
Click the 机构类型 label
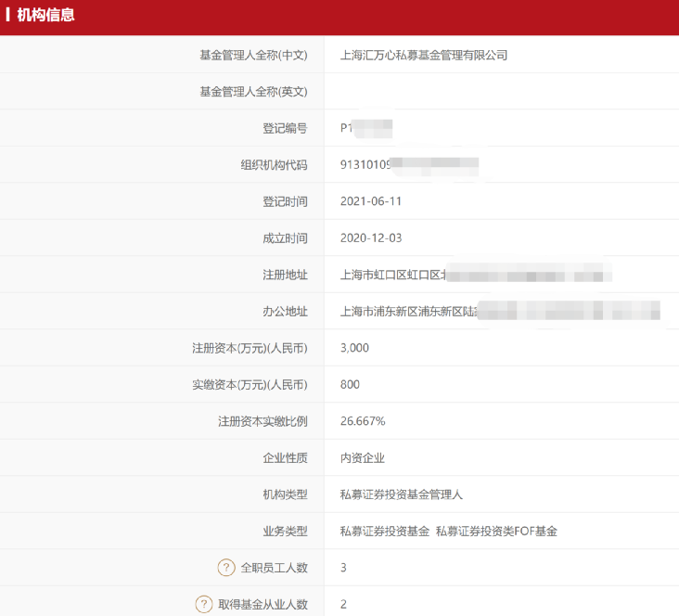click(285, 494)
